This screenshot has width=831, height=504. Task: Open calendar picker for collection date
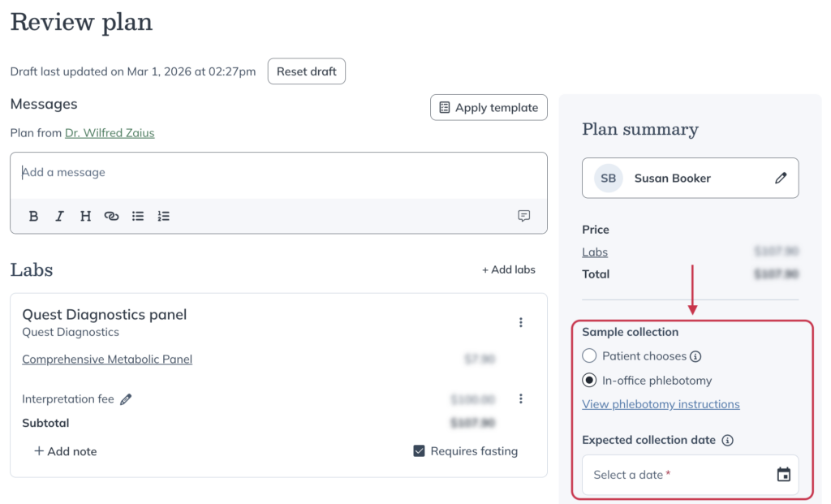pos(783,475)
